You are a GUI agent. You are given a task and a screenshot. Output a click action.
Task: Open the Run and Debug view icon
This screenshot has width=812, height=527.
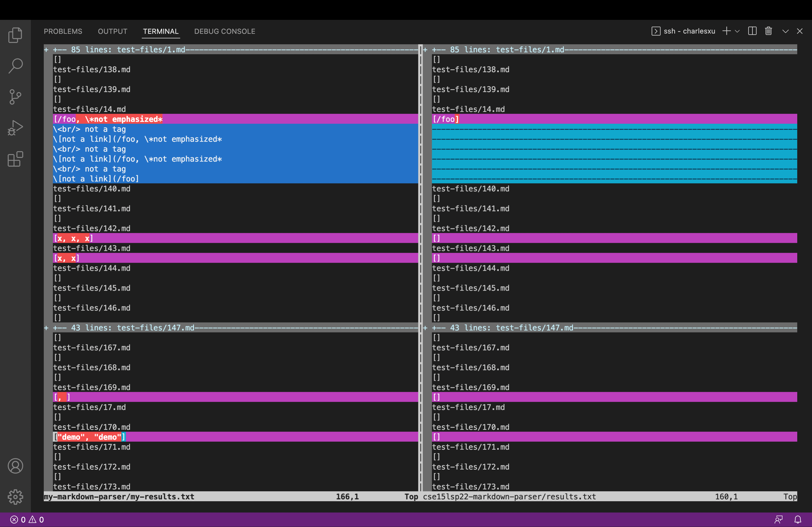(15, 128)
